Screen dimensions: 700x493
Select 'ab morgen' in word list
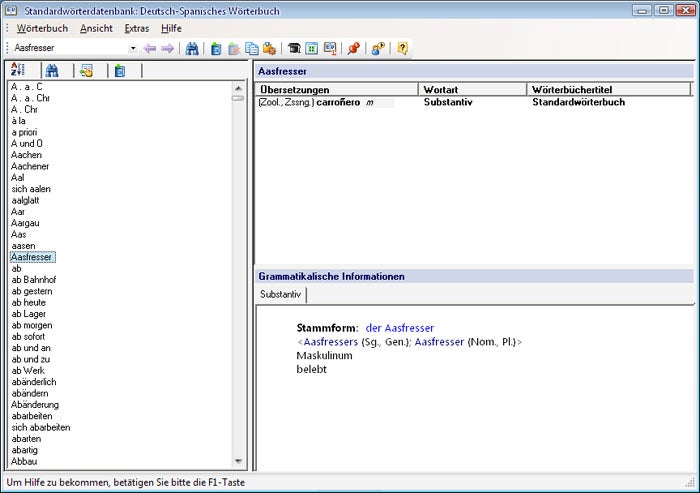tap(32, 325)
